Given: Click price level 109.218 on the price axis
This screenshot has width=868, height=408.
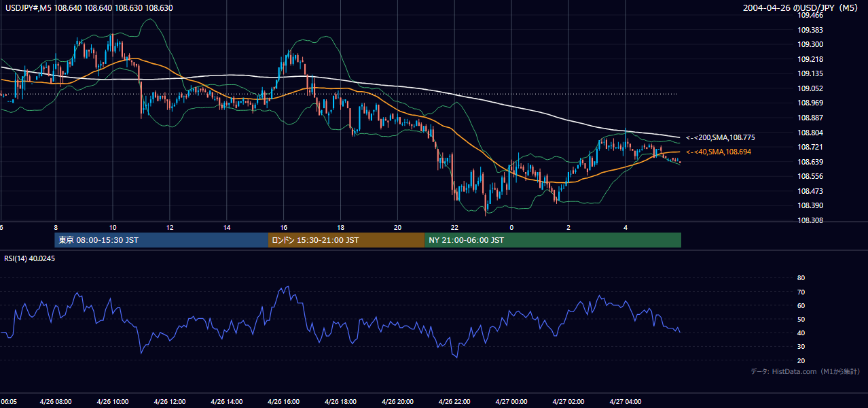Looking at the screenshot, I should (x=810, y=59).
